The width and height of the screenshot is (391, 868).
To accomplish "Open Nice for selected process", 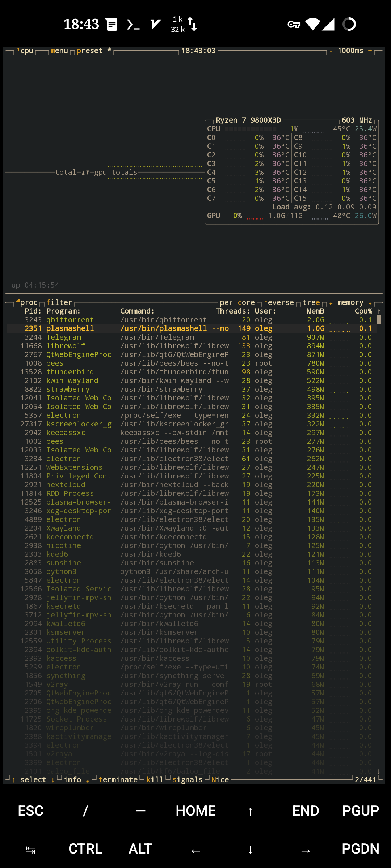I will pos(220,780).
